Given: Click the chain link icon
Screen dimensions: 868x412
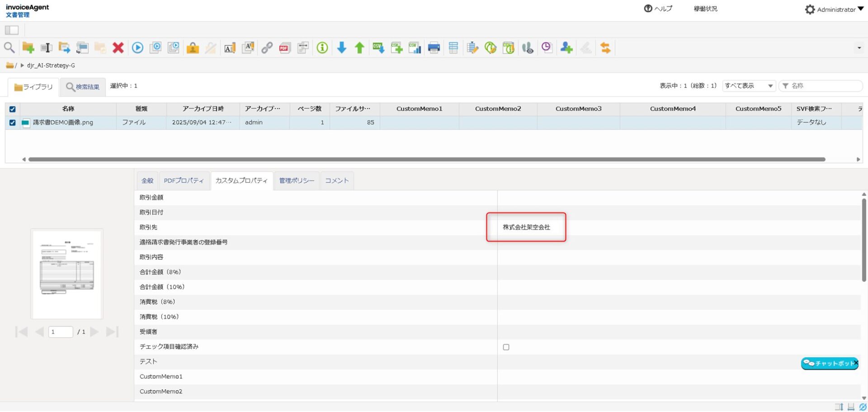Looking at the screenshot, I should tap(267, 47).
